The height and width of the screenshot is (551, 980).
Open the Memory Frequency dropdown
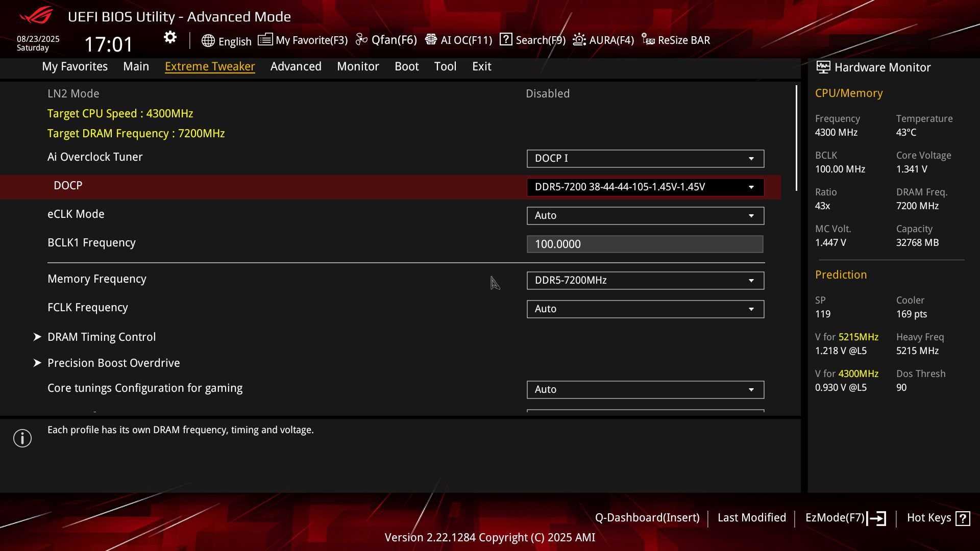coord(645,280)
